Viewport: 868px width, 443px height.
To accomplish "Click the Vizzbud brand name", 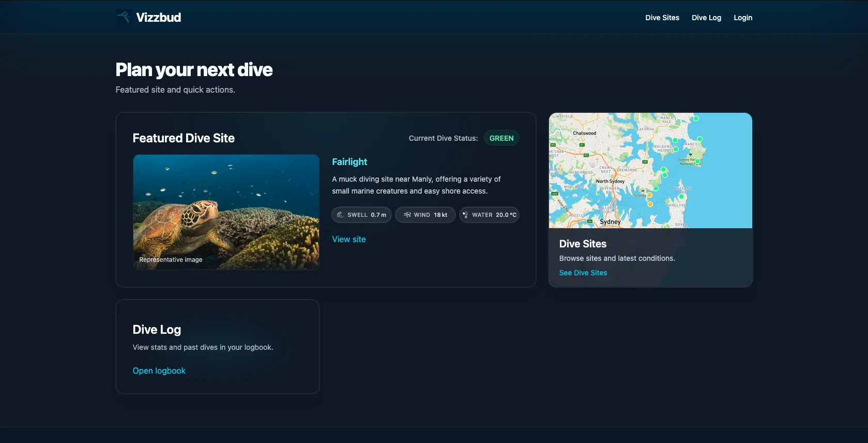I will 159,17.
